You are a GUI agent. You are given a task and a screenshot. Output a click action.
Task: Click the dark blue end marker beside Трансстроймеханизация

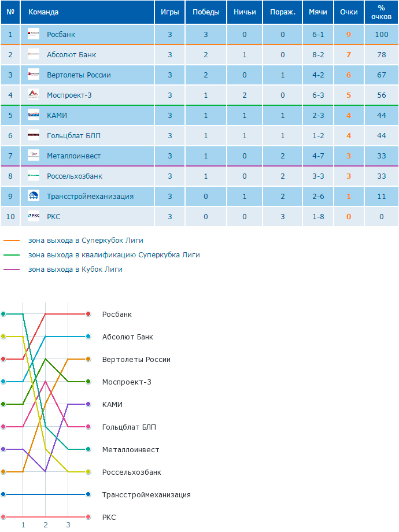pyautogui.click(x=88, y=494)
